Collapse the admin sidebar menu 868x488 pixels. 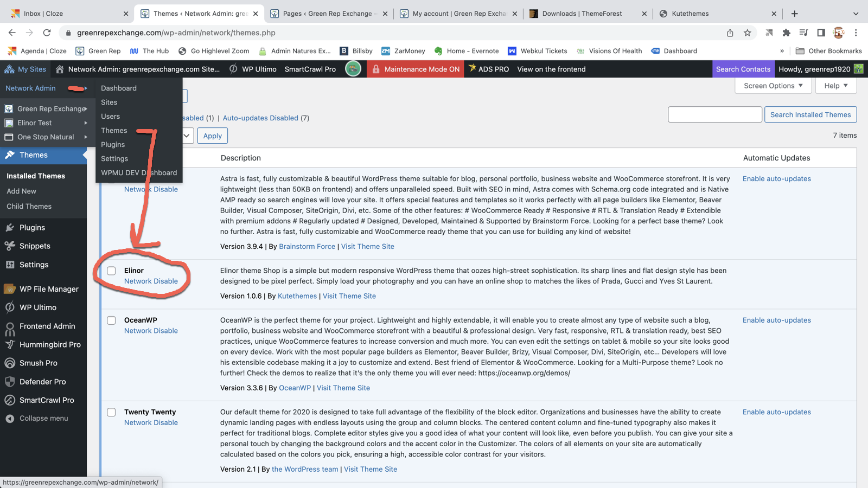tap(43, 418)
